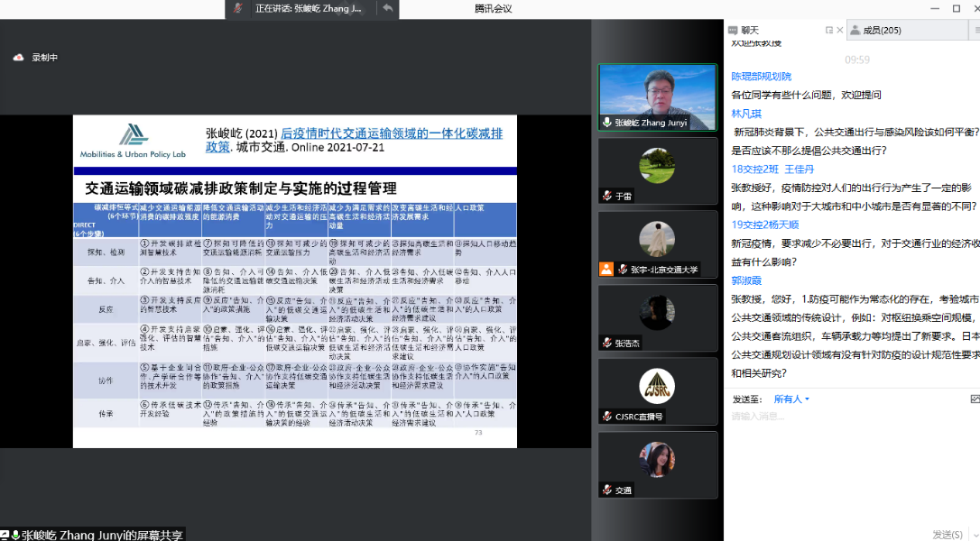Click the CJSRC直播号 participant avatar
The image size is (980, 541).
(x=656, y=386)
